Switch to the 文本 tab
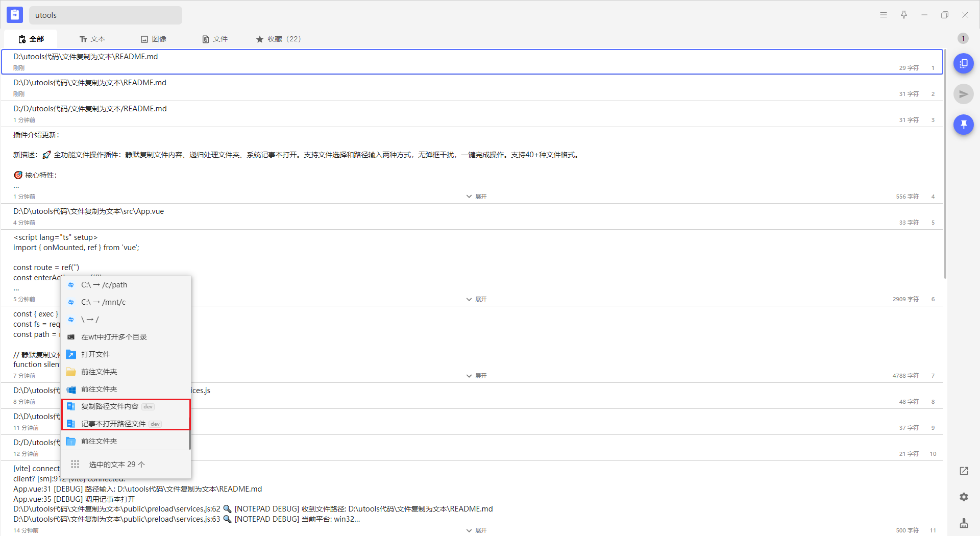 pyautogui.click(x=92, y=39)
